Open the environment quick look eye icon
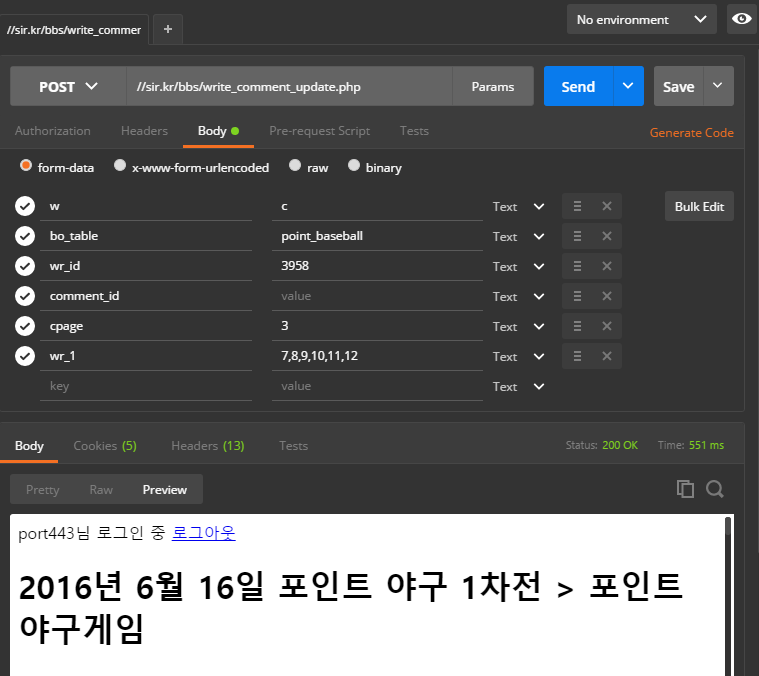 pyautogui.click(x=741, y=19)
